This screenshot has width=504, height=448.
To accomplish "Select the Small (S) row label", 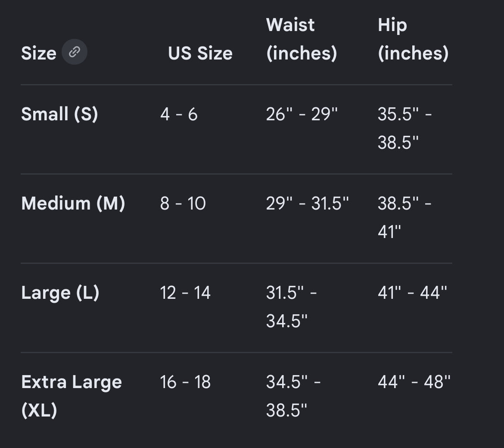I will pos(59,114).
